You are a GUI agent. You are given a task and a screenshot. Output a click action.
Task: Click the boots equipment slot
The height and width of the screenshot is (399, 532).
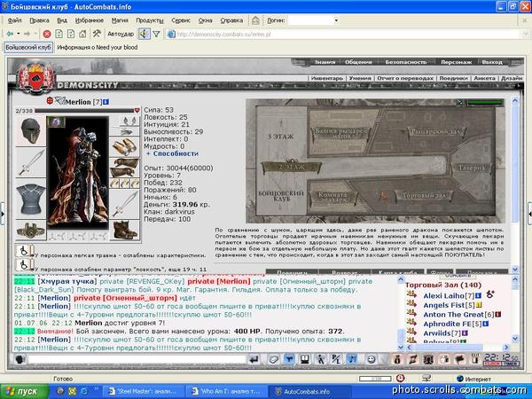(x=124, y=230)
